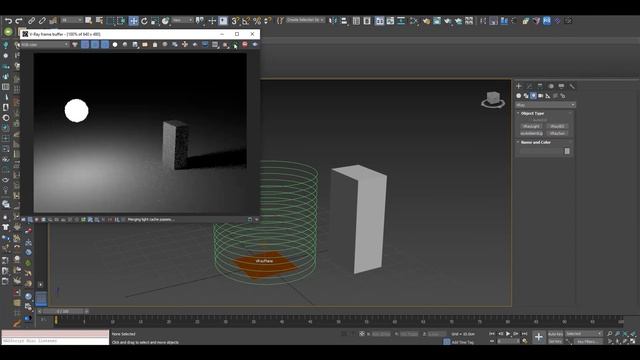Open the Create Selection Set dropdown
The width and height of the screenshot is (640, 360).
coord(305,20)
